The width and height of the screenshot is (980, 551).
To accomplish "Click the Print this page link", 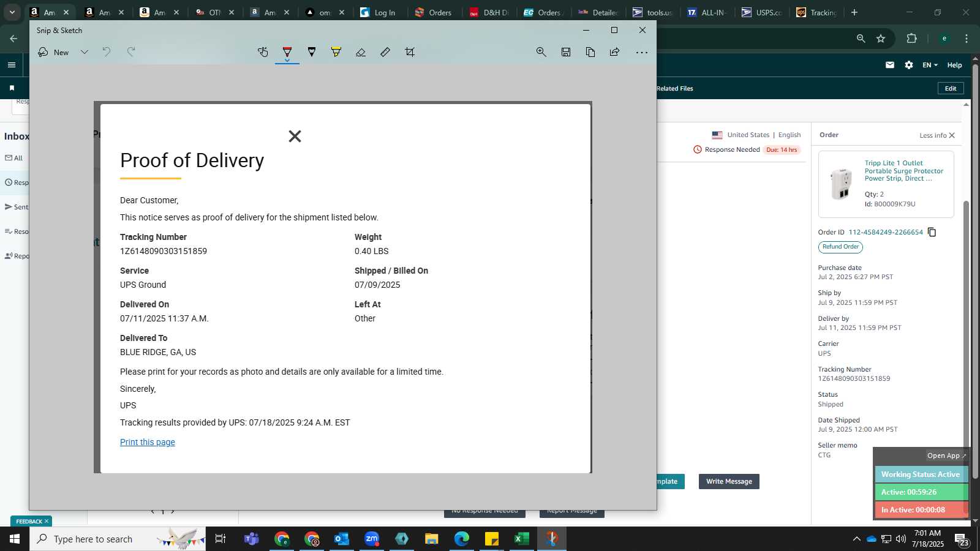I will [x=148, y=442].
